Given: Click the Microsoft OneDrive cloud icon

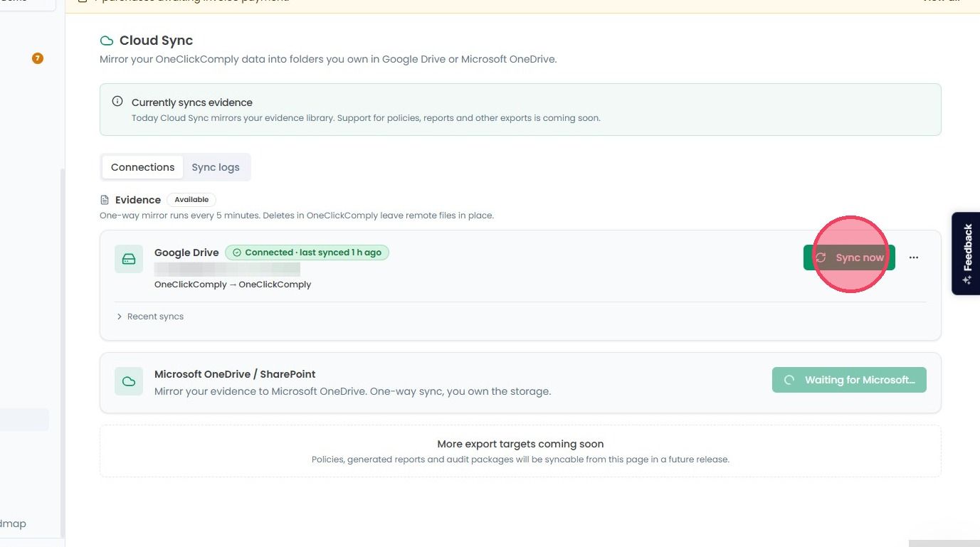Looking at the screenshot, I should click(129, 381).
